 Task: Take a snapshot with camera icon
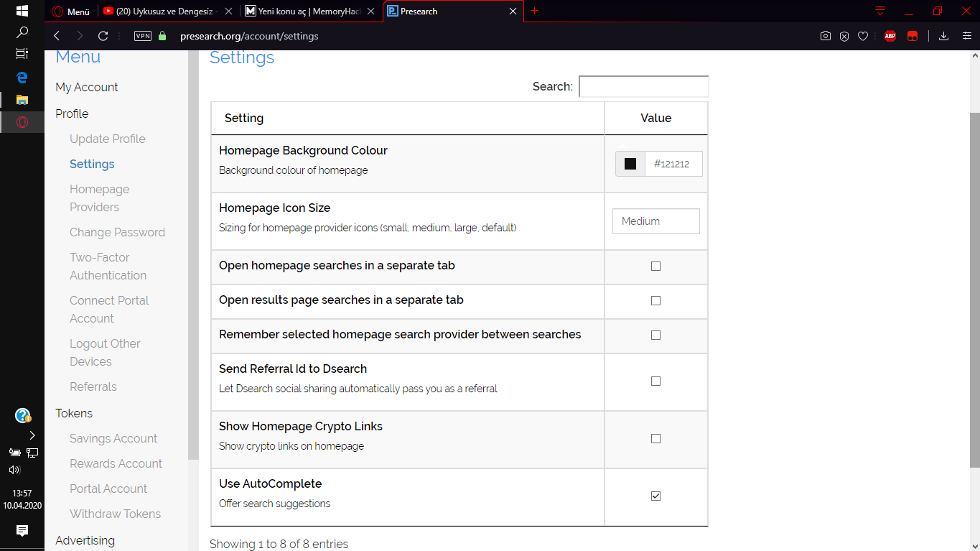pyautogui.click(x=826, y=36)
